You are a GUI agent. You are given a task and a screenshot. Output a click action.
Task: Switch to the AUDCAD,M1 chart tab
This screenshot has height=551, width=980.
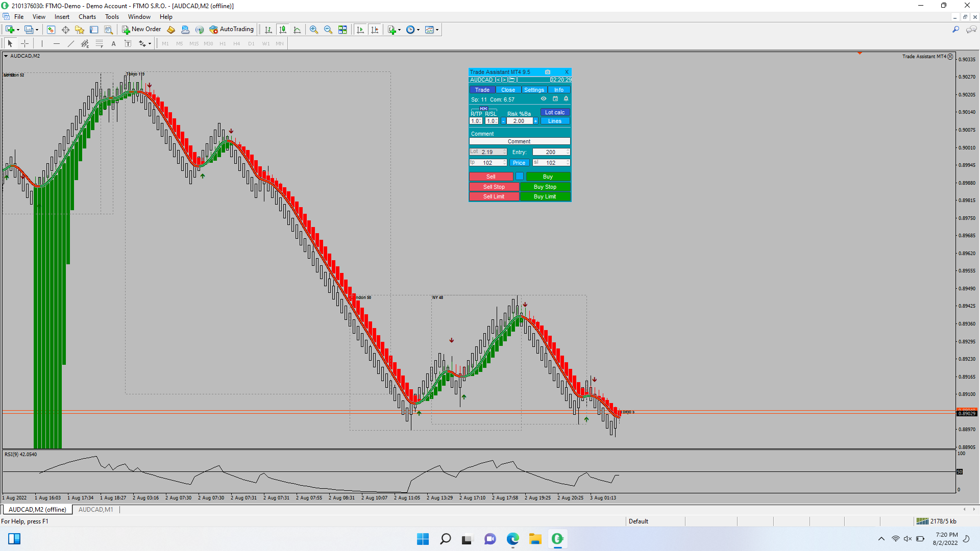[x=95, y=510]
